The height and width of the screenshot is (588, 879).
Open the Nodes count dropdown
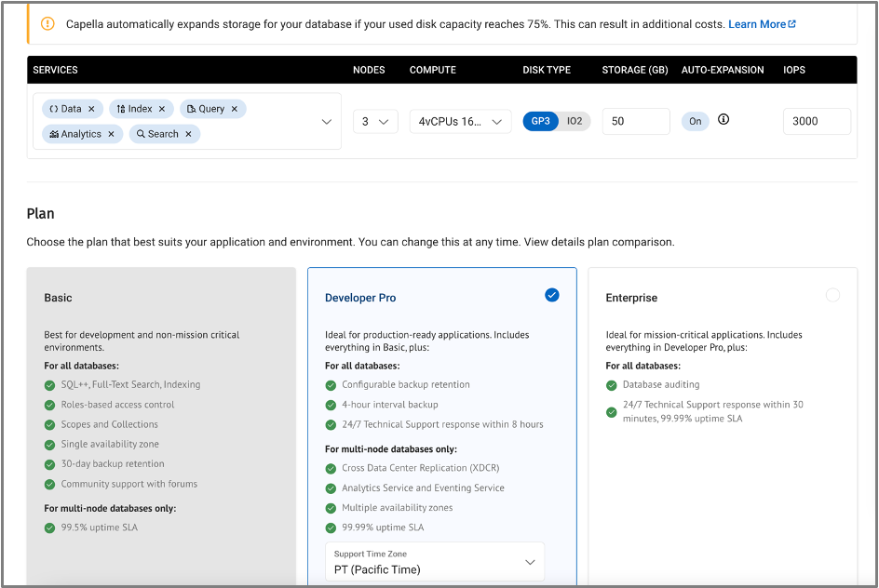[x=375, y=122]
